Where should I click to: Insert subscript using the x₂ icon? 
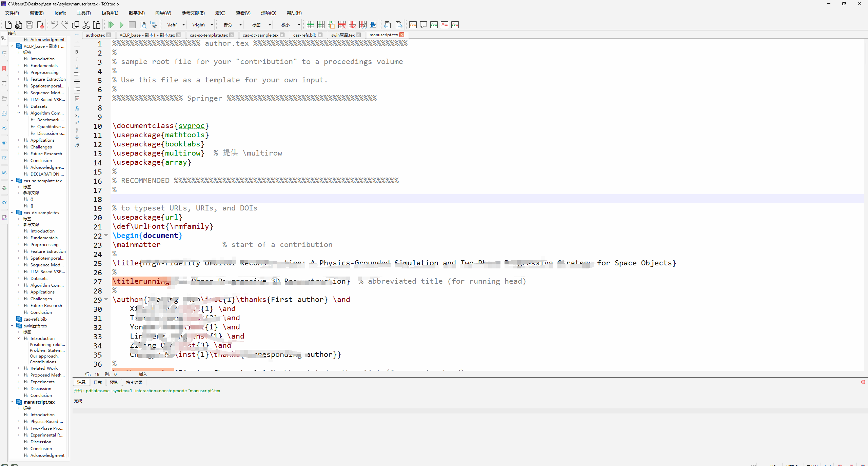coord(77,116)
